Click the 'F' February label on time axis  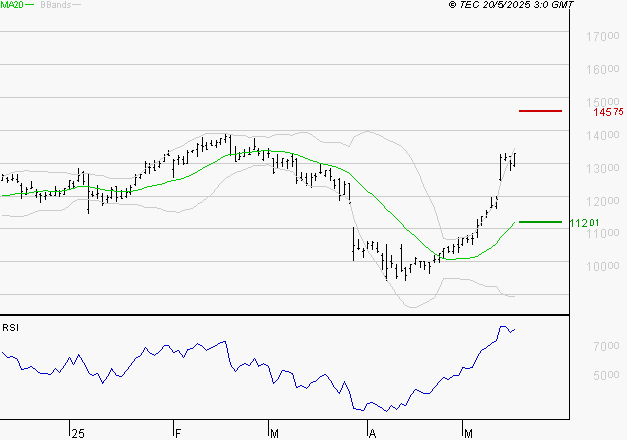(177, 432)
